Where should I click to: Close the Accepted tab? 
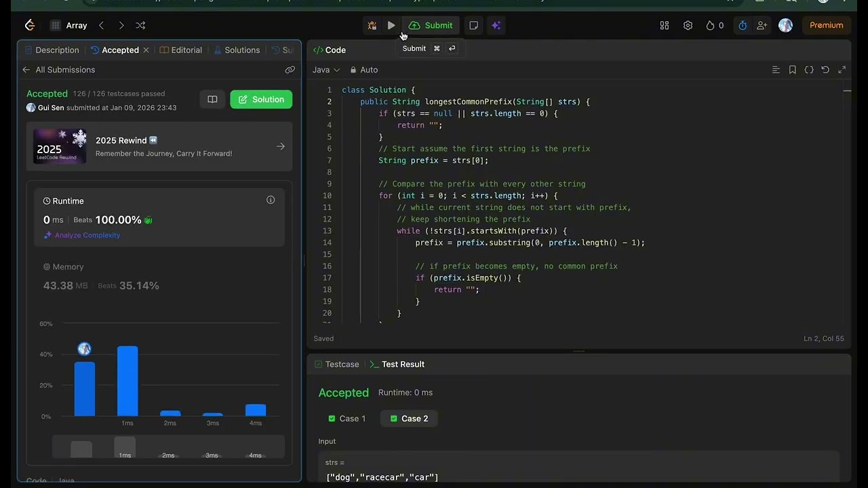tap(146, 50)
